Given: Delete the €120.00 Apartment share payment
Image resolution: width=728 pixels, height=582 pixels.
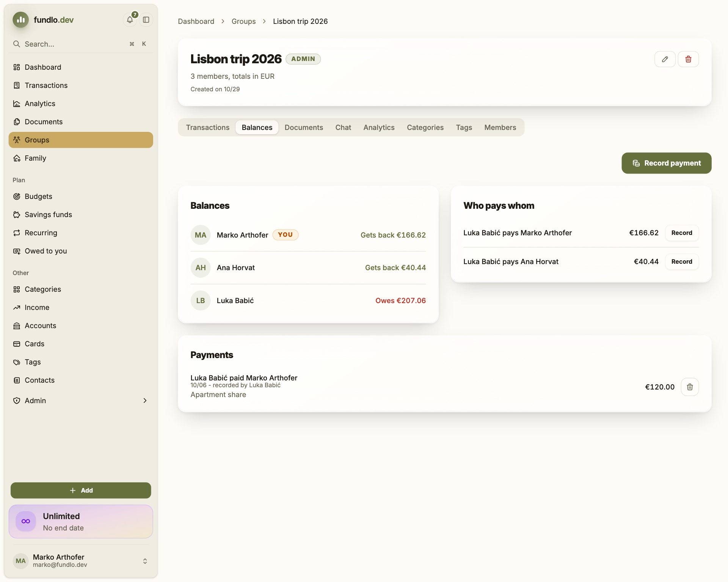Looking at the screenshot, I should [690, 387].
